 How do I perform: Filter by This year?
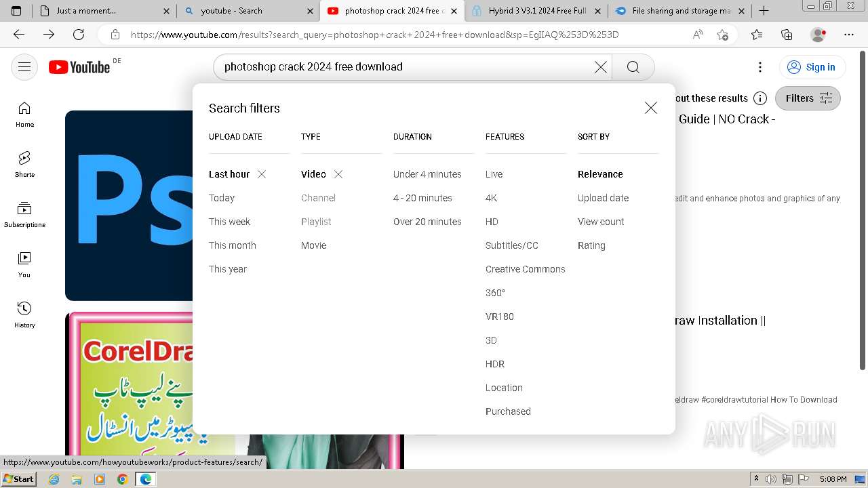(x=228, y=269)
